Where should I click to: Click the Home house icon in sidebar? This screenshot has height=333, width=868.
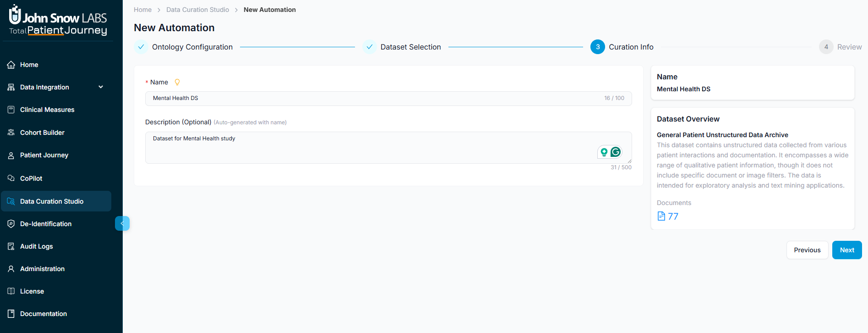pyautogui.click(x=11, y=65)
